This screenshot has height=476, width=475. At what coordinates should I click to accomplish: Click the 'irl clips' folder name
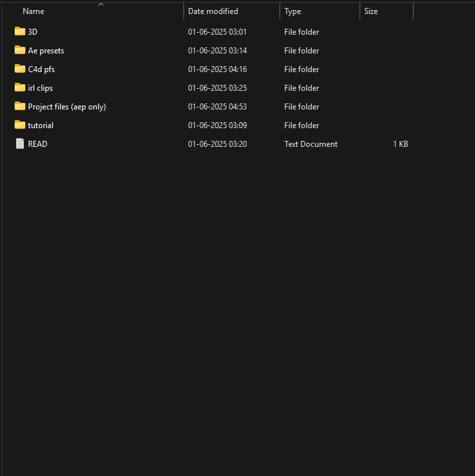(40, 88)
